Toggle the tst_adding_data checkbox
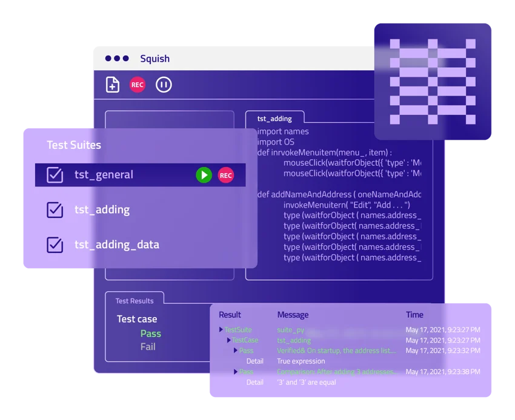The width and height of the screenshot is (515, 420). tap(55, 245)
